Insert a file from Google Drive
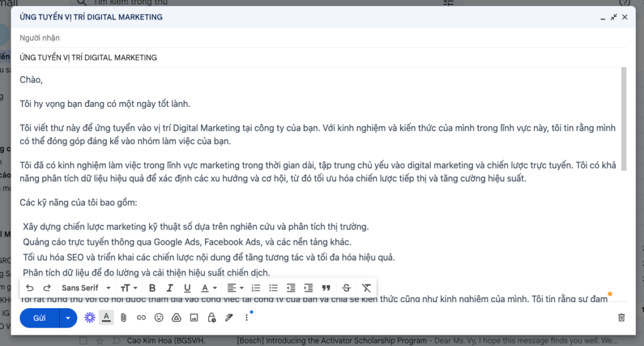Image resolution: width=644 pixels, height=346 pixels. click(x=177, y=318)
